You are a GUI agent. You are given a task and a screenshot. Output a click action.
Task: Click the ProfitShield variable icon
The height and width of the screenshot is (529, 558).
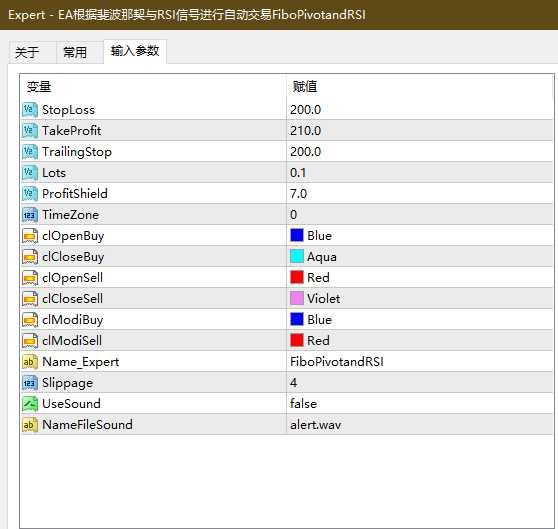[x=30, y=194]
